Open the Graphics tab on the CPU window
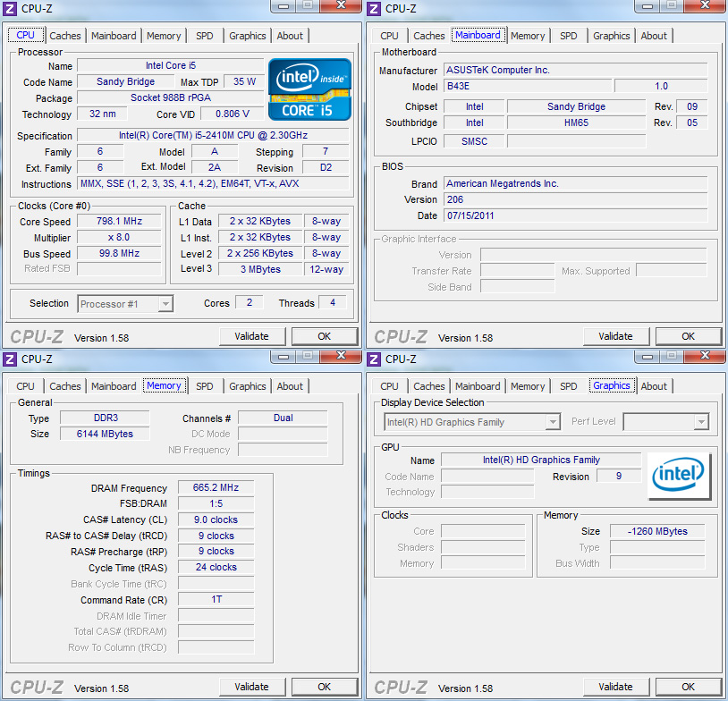Viewport: 728px width, 701px height. tap(247, 35)
